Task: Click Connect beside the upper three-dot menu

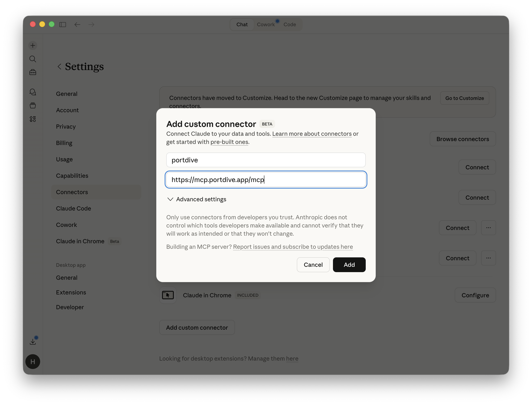Action: click(x=457, y=227)
